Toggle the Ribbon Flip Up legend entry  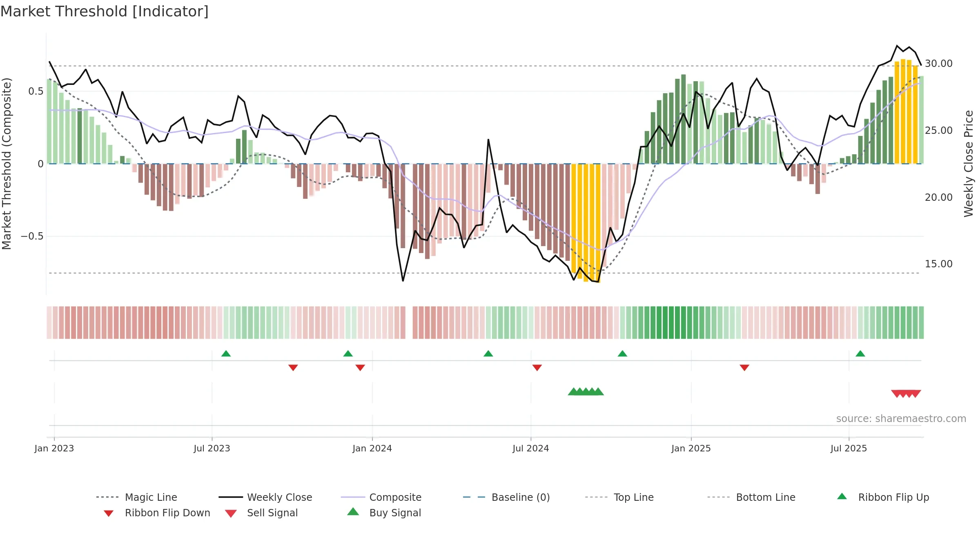point(883,497)
